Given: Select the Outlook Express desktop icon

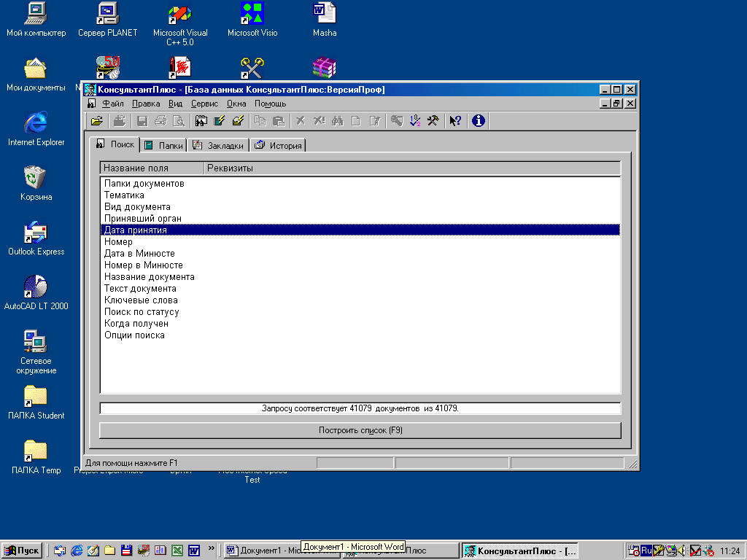Looking at the screenshot, I should [36, 238].
